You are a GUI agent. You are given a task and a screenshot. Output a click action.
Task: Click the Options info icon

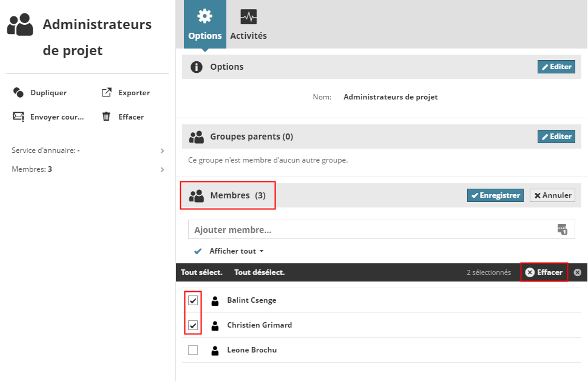click(x=196, y=67)
